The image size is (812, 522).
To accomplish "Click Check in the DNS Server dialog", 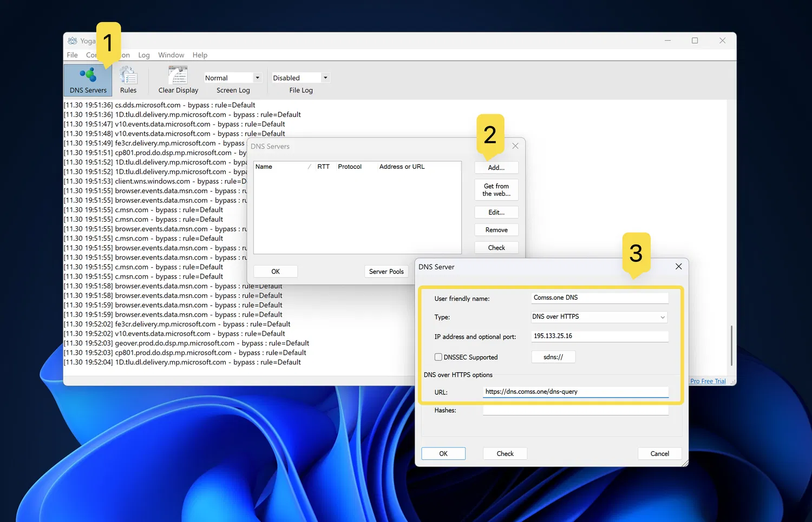I will tap(505, 454).
